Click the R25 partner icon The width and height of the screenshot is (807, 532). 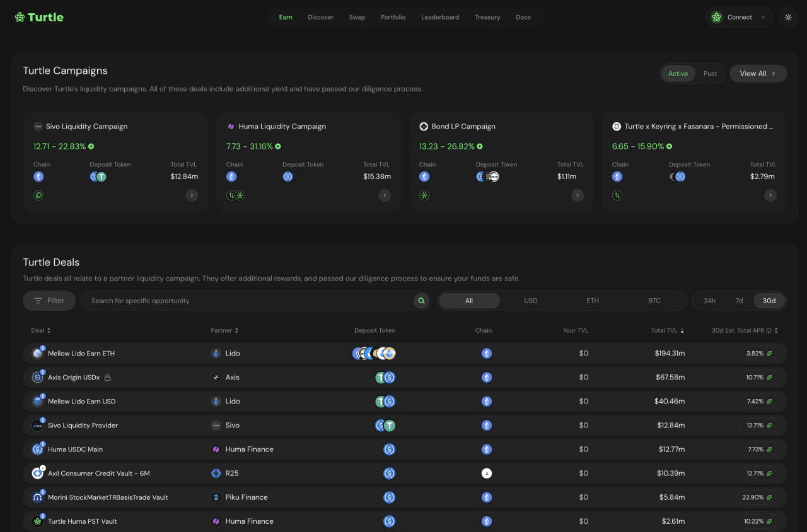click(216, 473)
